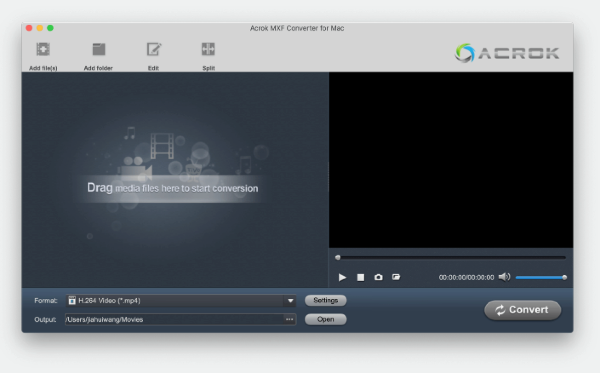Start conversion with the Convert button
600x373 pixels.
(x=523, y=310)
